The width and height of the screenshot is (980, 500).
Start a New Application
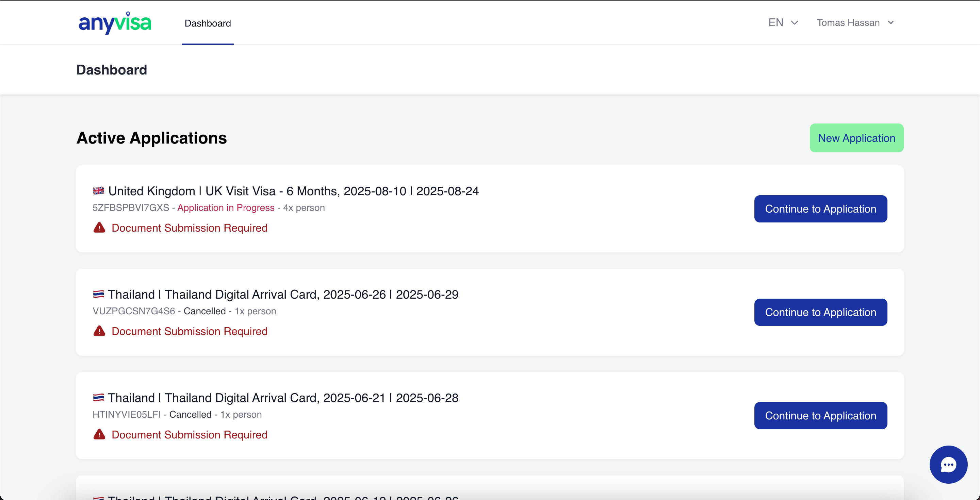pos(856,138)
